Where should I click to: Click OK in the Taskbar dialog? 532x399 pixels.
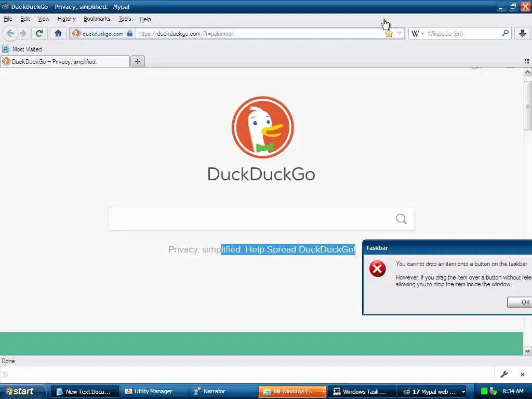pos(520,302)
